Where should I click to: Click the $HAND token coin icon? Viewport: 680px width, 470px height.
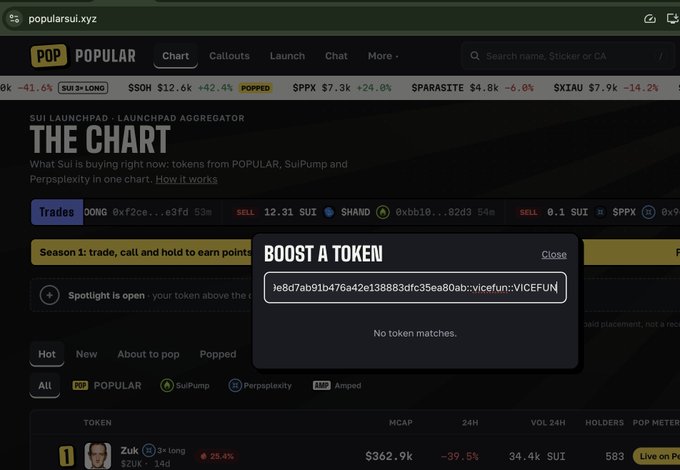pyautogui.click(x=329, y=212)
